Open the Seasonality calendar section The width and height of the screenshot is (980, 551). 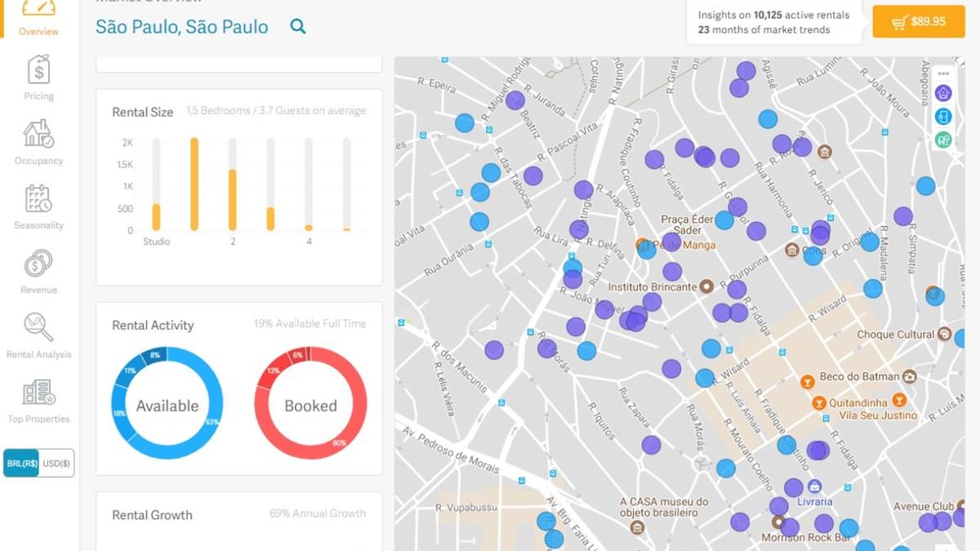click(x=38, y=207)
